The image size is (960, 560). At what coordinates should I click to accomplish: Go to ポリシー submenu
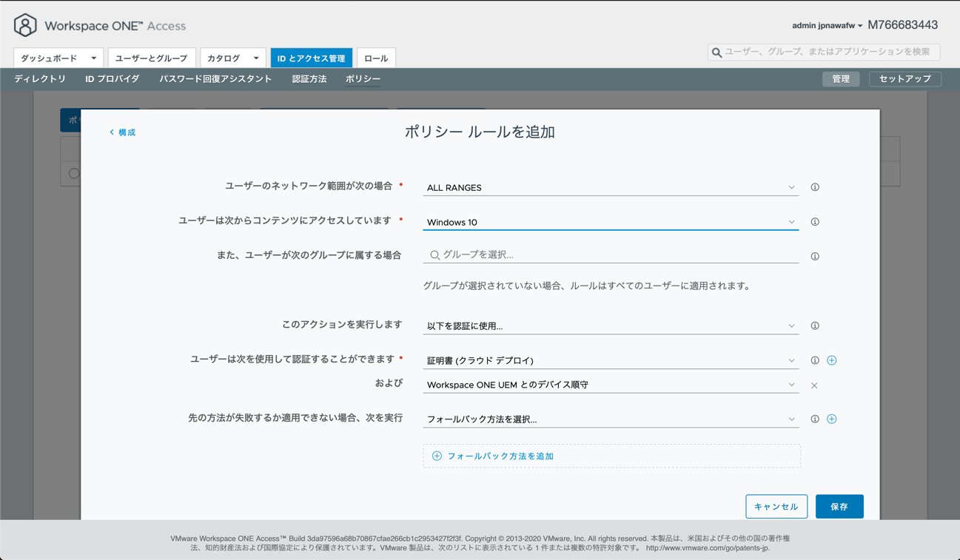coord(363,79)
